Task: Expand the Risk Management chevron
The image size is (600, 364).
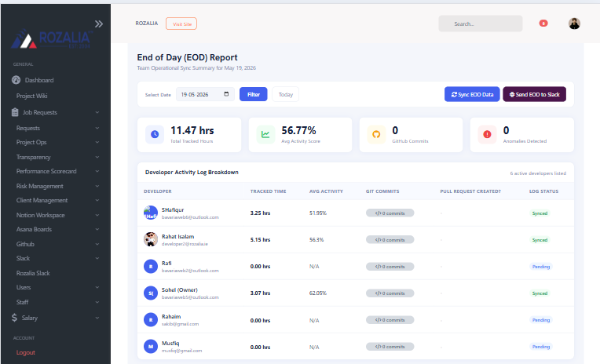Action: 97,186
